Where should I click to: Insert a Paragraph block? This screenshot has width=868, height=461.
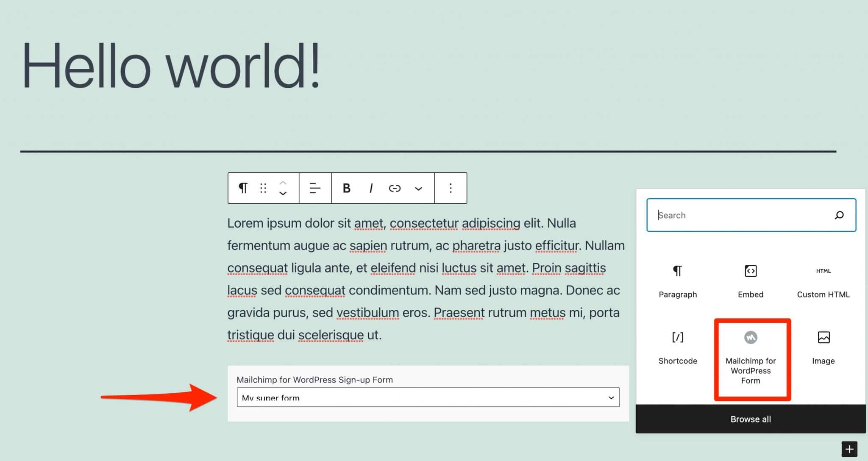pos(678,281)
